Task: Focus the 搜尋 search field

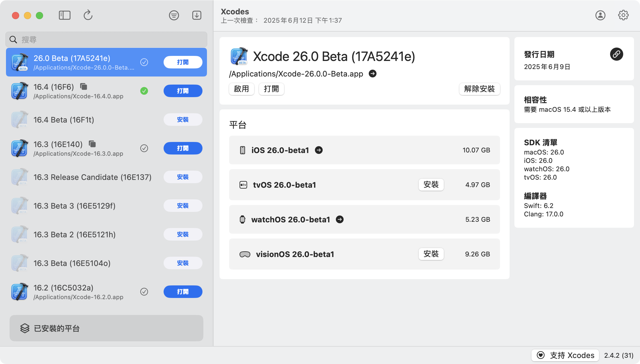Action: 106,39
